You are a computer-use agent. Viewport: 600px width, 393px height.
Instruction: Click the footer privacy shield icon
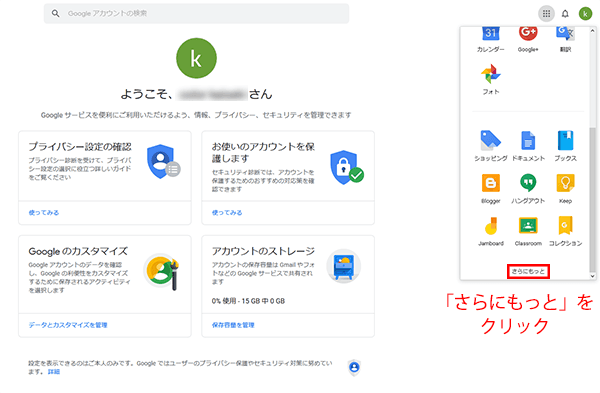(354, 367)
